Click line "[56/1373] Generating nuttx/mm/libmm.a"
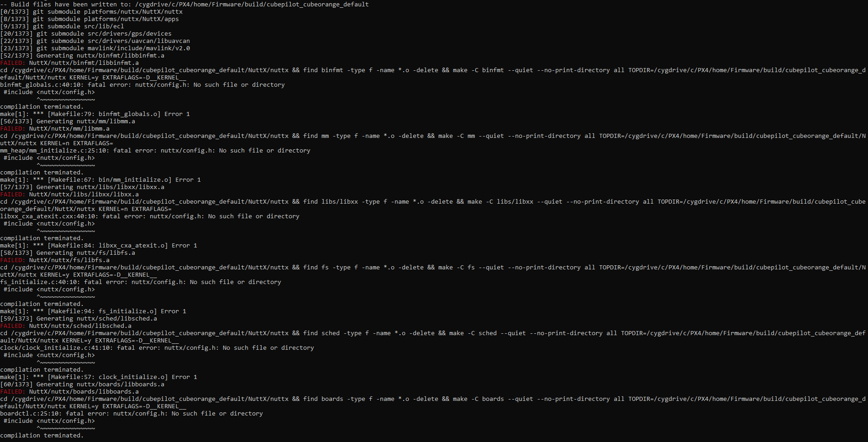 pyautogui.click(x=68, y=121)
